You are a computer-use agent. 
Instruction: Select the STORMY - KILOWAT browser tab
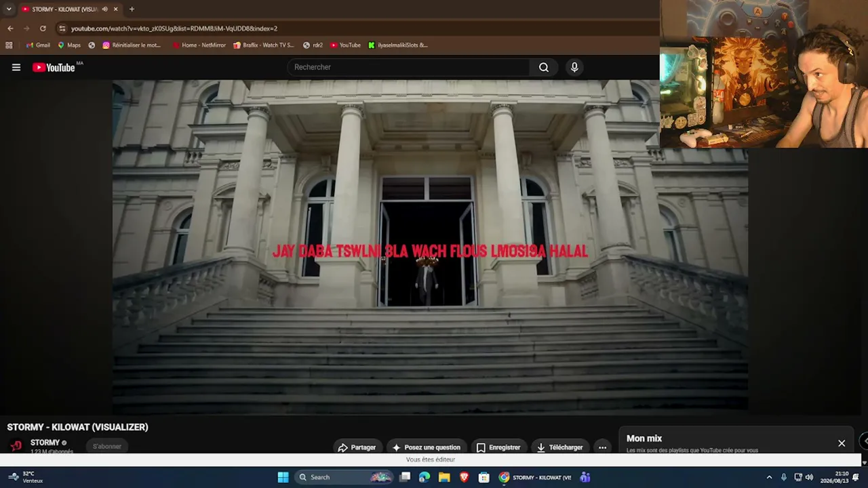click(64, 9)
